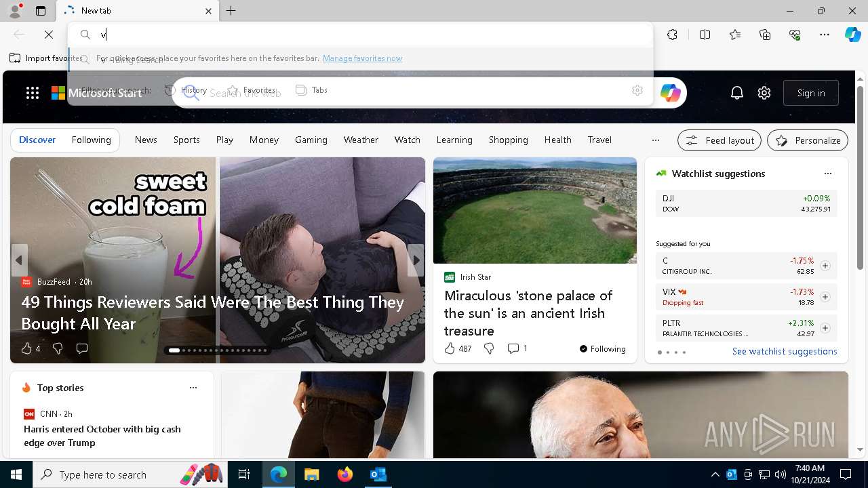This screenshot has height=488, width=868.
Task: Open page settings gear icon
Action: point(764,93)
